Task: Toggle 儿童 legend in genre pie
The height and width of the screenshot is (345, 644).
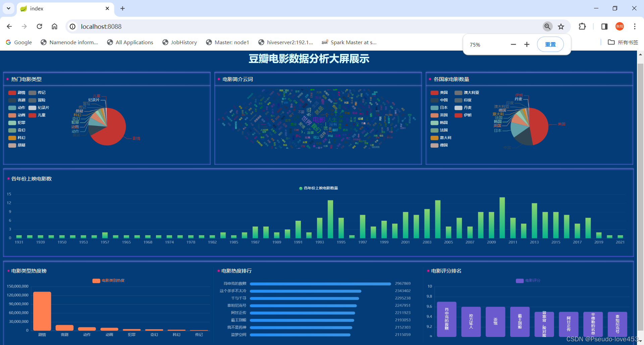Action: pos(37,115)
